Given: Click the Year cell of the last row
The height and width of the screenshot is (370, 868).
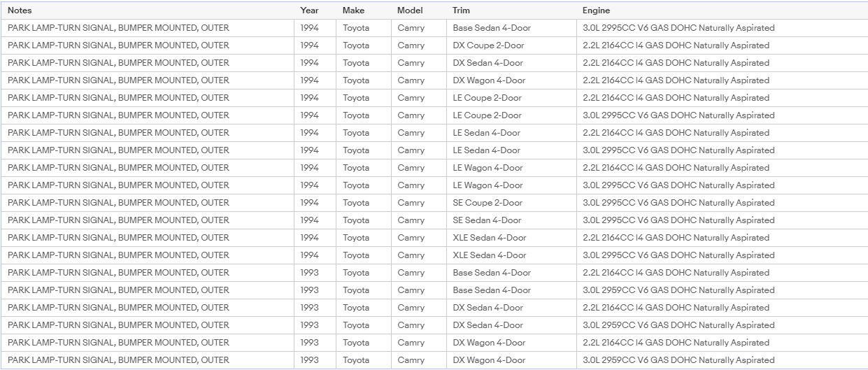Looking at the screenshot, I should click(x=315, y=360).
